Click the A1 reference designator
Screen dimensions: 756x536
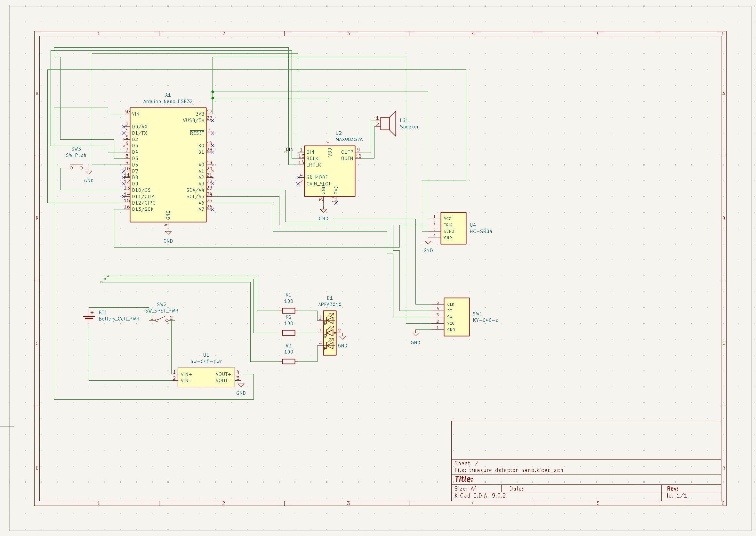168,95
